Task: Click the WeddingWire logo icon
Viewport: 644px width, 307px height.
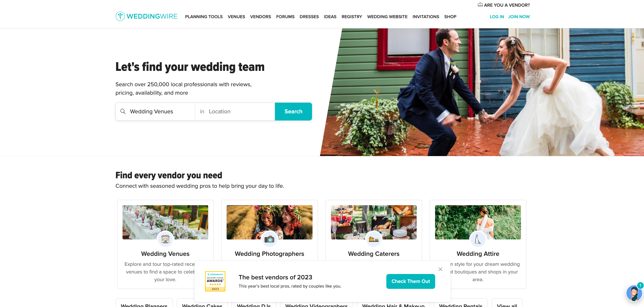Action: (x=120, y=16)
